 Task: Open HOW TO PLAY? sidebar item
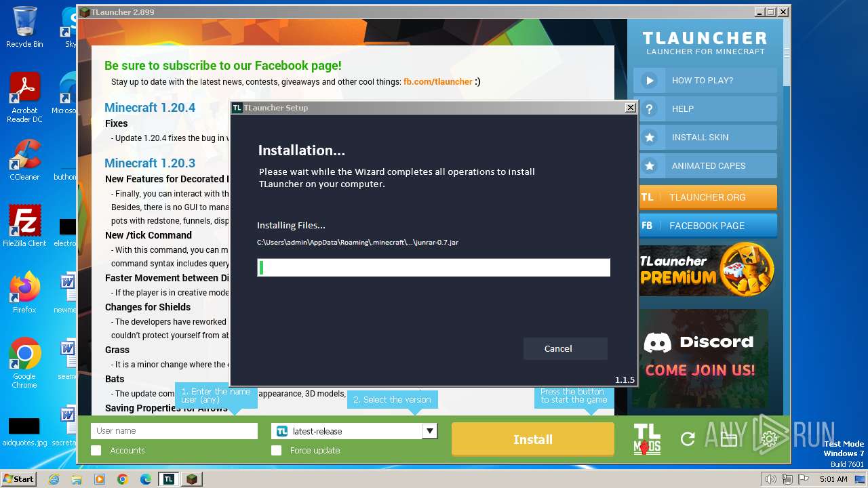[x=705, y=80]
